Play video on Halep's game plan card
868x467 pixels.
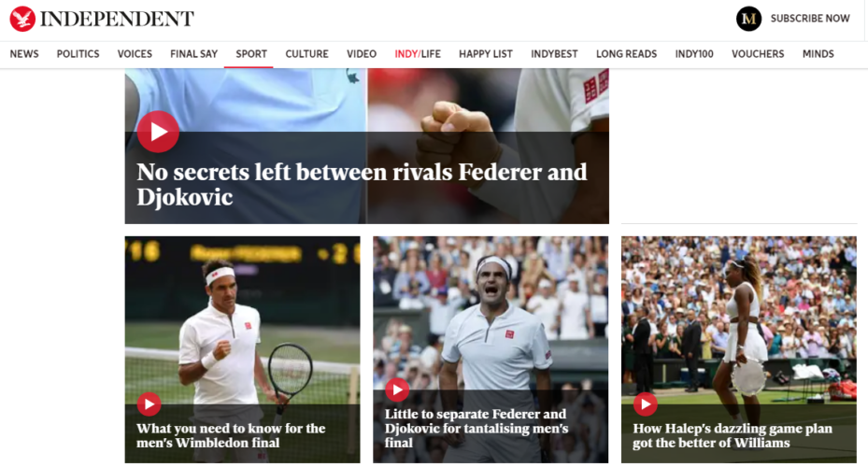[x=646, y=404]
